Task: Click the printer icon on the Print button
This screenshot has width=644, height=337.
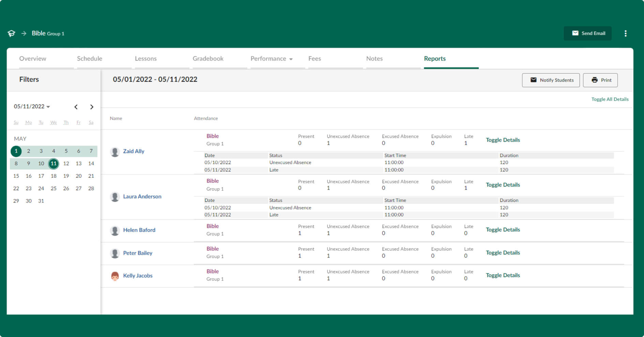Action: click(x=595, y=80)
